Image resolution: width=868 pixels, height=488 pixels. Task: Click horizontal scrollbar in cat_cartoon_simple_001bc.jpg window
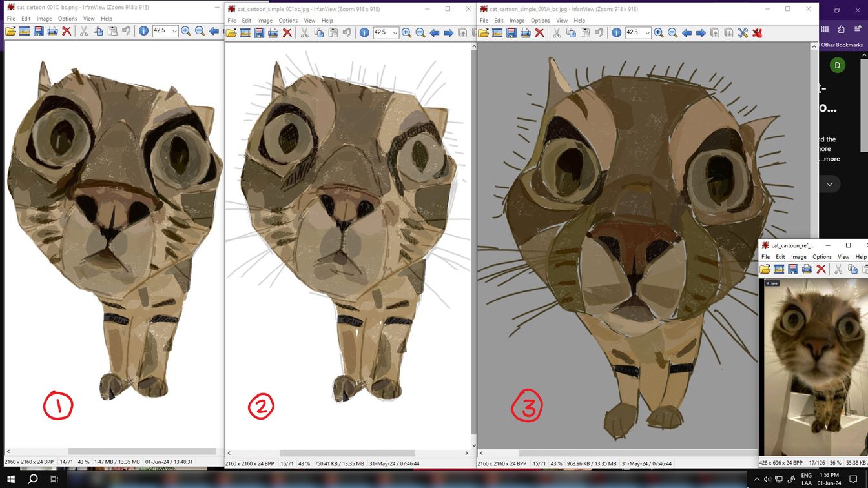click(347, 453)
